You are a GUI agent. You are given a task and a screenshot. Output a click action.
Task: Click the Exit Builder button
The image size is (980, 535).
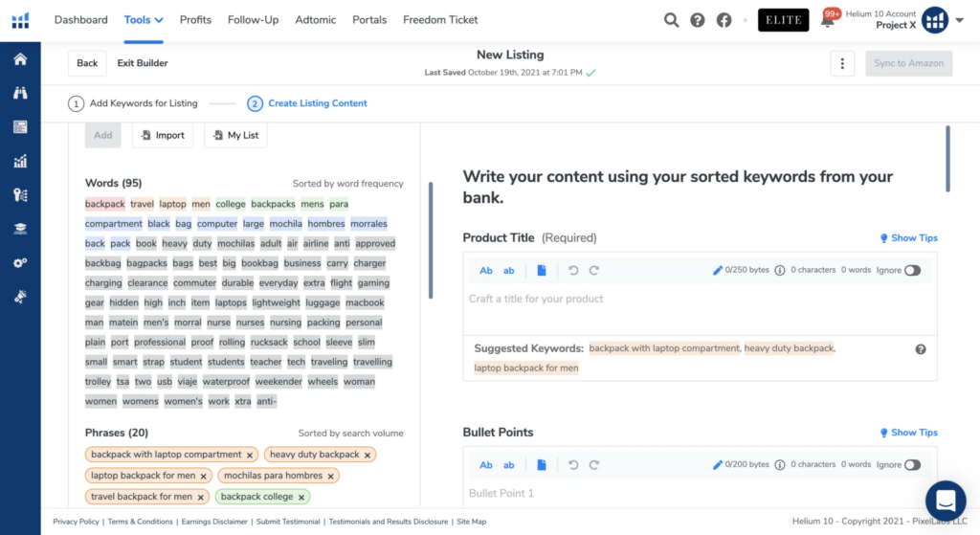tap(143, 63)
